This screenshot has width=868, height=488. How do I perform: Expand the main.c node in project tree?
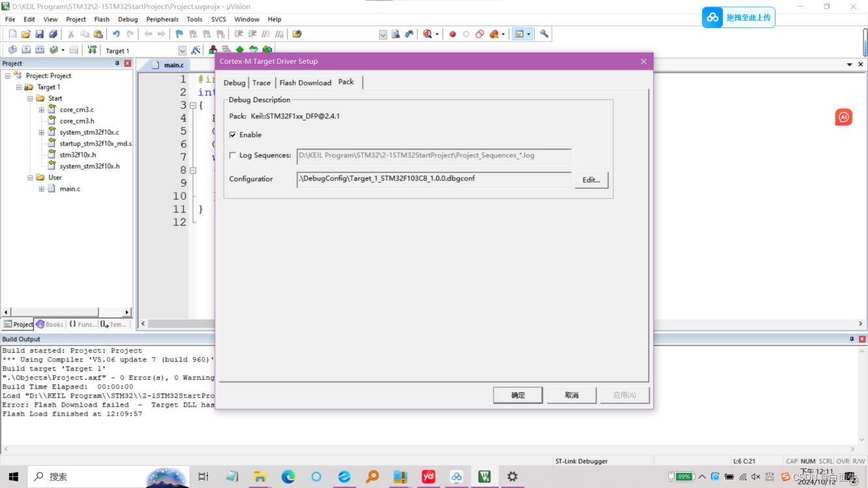(42, 189)
